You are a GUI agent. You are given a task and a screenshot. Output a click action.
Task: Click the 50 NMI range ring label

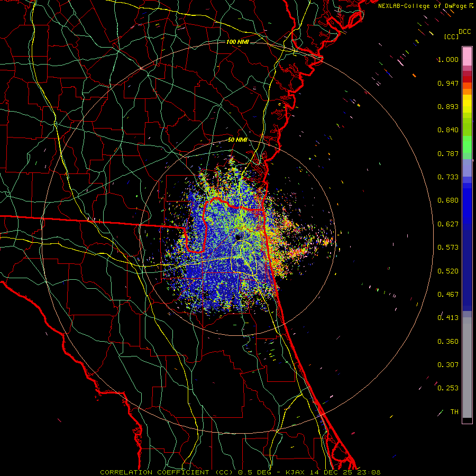(x=237, y=140)
